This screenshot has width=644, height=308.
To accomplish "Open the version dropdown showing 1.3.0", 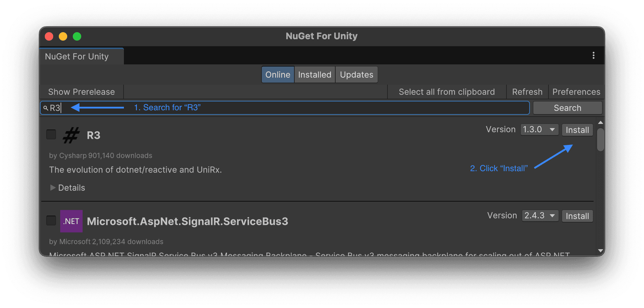I will (539, 129).
